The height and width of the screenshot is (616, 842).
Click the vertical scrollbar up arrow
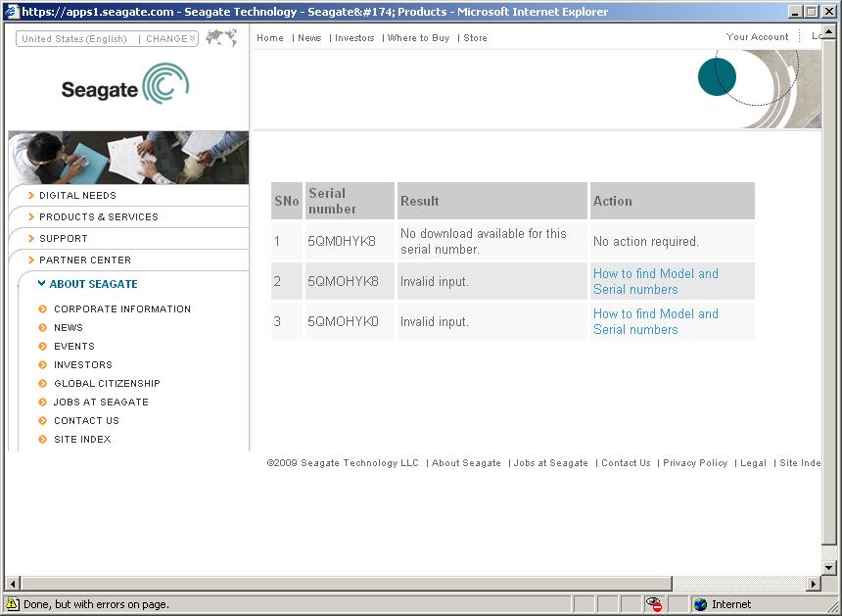click(828, 32)
